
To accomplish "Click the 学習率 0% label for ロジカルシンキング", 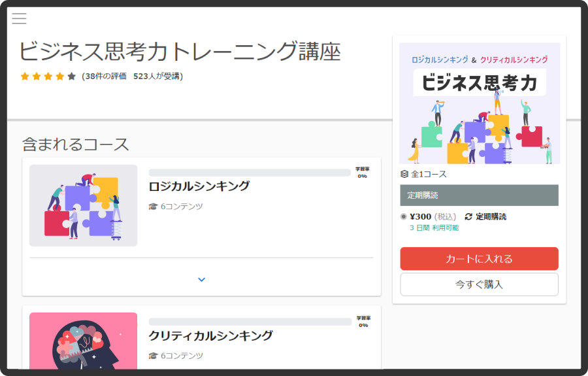I will pos(362,173).
